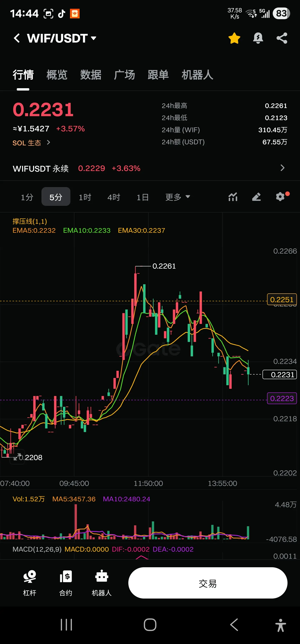Tap the large 0.2231 last price

(x=43, y=109)
